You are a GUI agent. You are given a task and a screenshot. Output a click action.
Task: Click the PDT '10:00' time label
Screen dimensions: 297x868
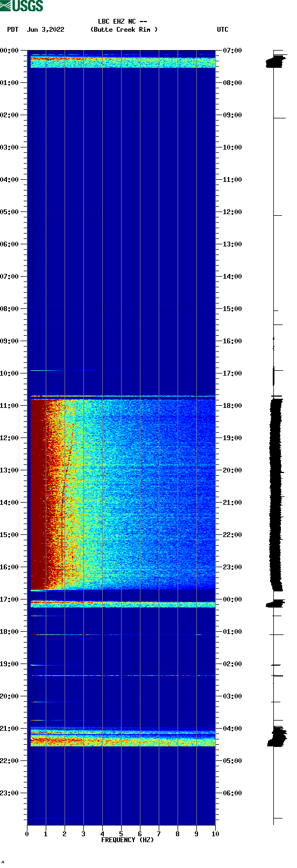[x=10, y=373]
